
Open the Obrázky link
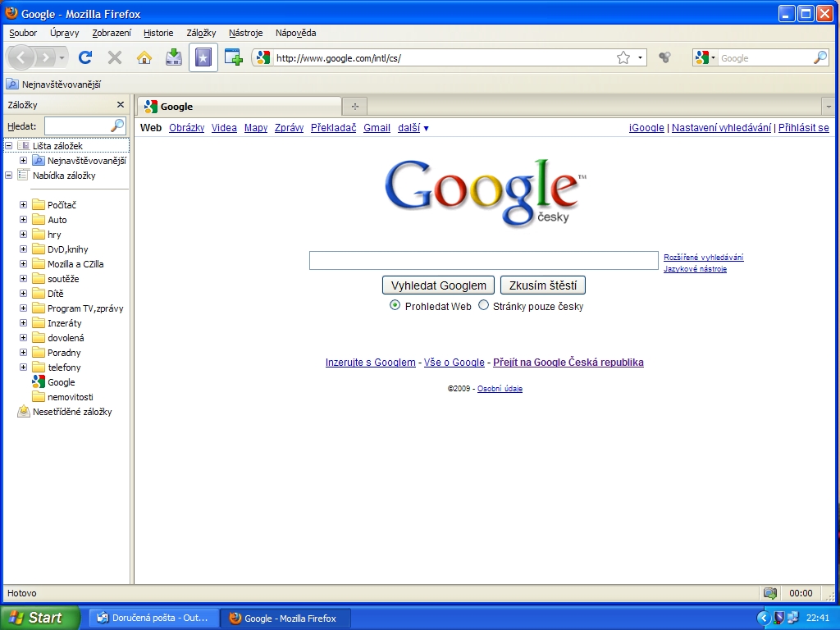click(x=186, y=127)
